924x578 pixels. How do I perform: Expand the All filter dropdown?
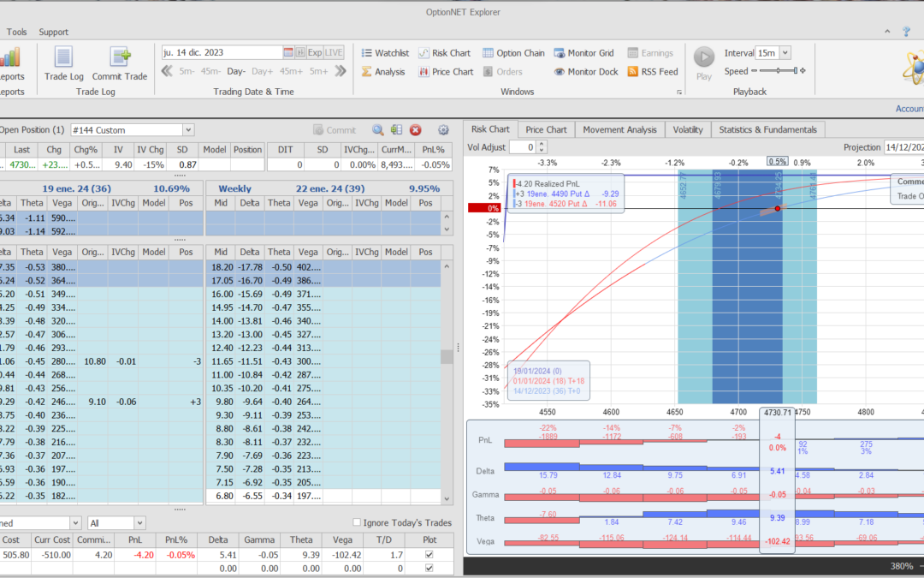[139, 522]
